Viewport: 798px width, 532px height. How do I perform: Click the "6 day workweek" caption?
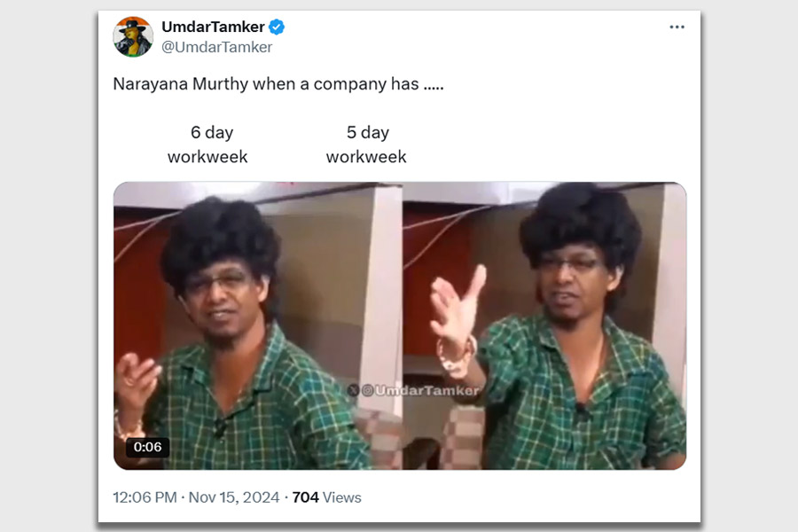click(207, 145)
